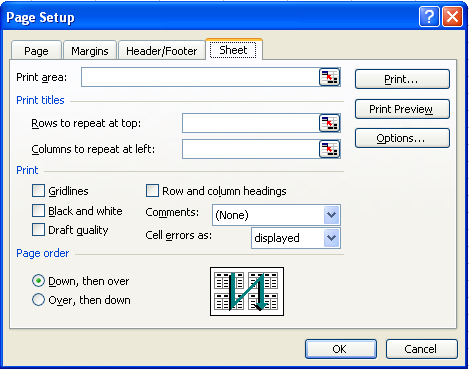Screen dimensions: 469x369
Task: Click the Columns to repeat range selector icon
Action: [329, 149]
